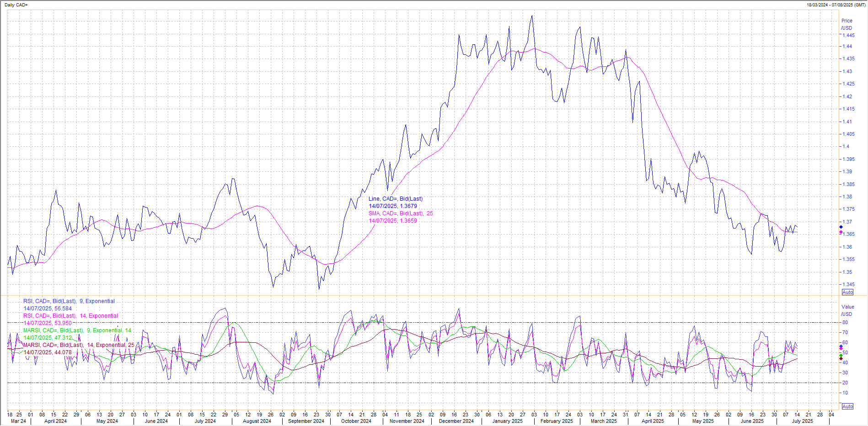This screenshot has height=426, width=868.
Task: Click the green diamond MARSI marker on the value axis
Action: (841, 356)
